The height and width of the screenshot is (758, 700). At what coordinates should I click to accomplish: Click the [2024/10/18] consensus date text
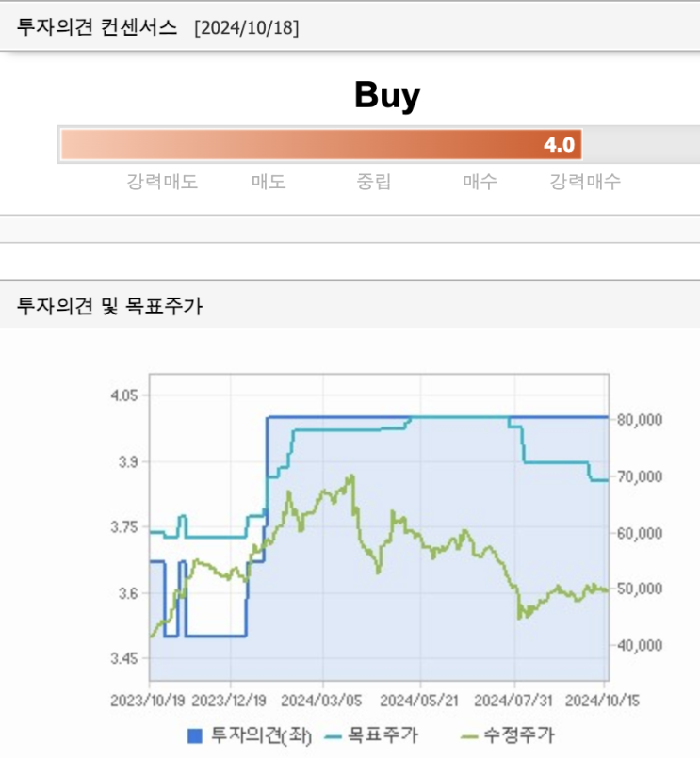tap(247, 27)
